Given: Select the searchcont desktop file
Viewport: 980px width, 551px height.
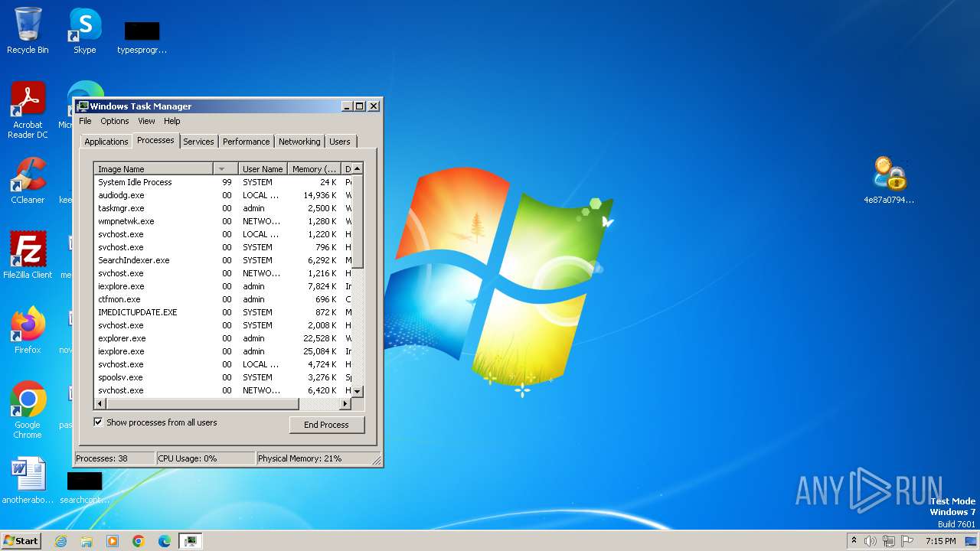Looking at the screenshot, I should (84, 487).
